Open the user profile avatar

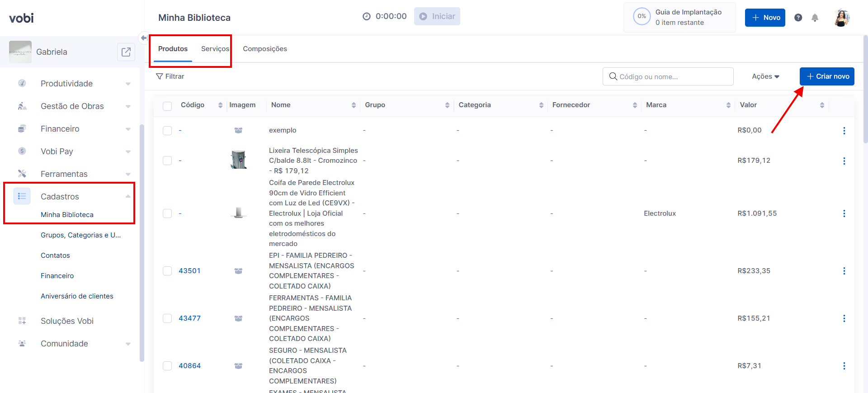[842, 18]
